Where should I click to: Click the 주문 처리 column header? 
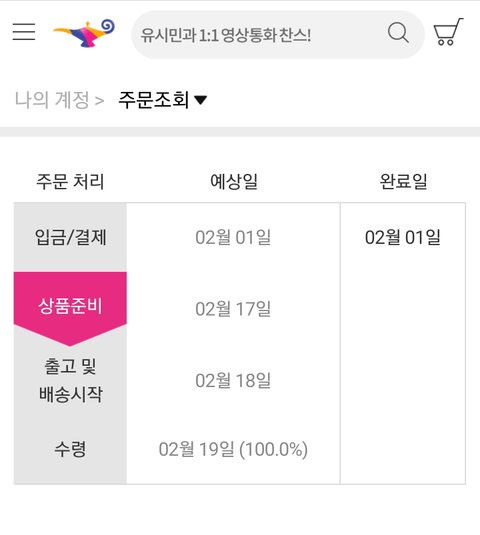click(70, 181)
